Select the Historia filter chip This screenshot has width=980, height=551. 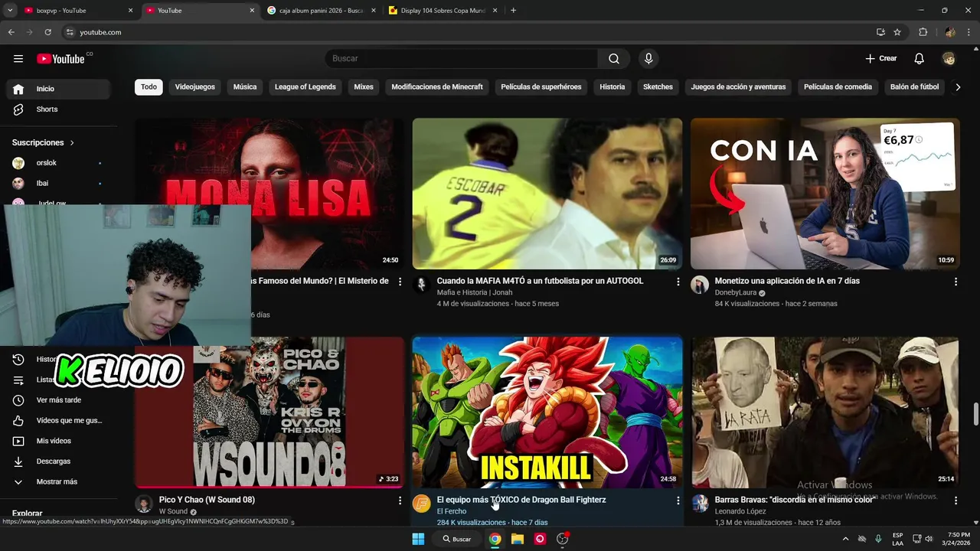(x=612, y=87)
